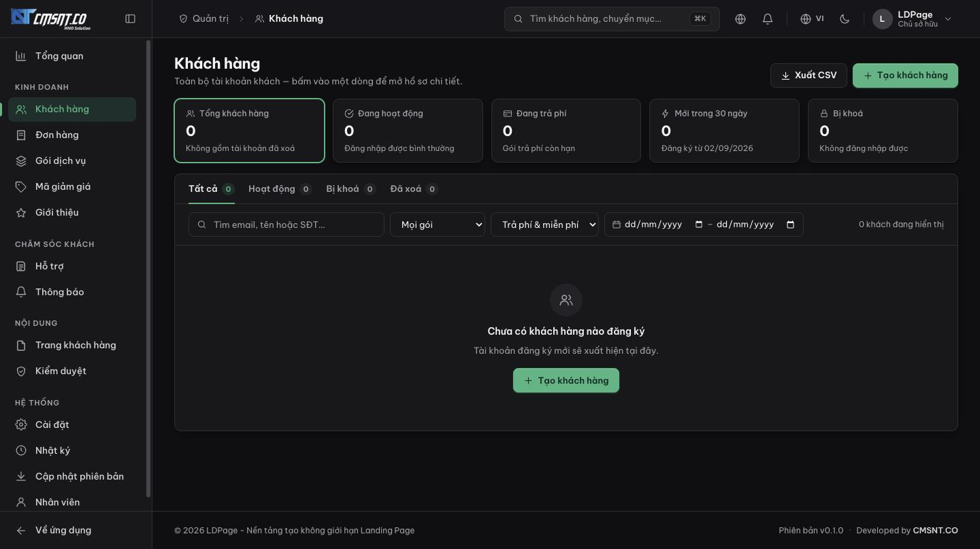
Task: Click the customer search email field
Action: coord(287,224)
